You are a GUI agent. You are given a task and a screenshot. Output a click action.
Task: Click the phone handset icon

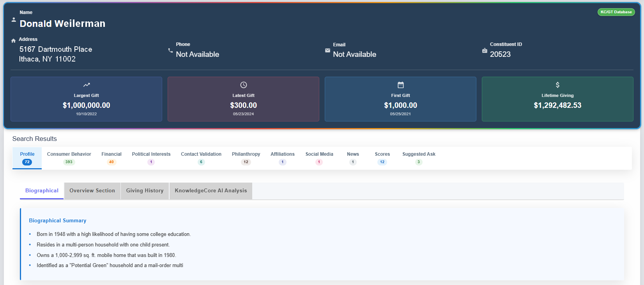coord(170,51)
